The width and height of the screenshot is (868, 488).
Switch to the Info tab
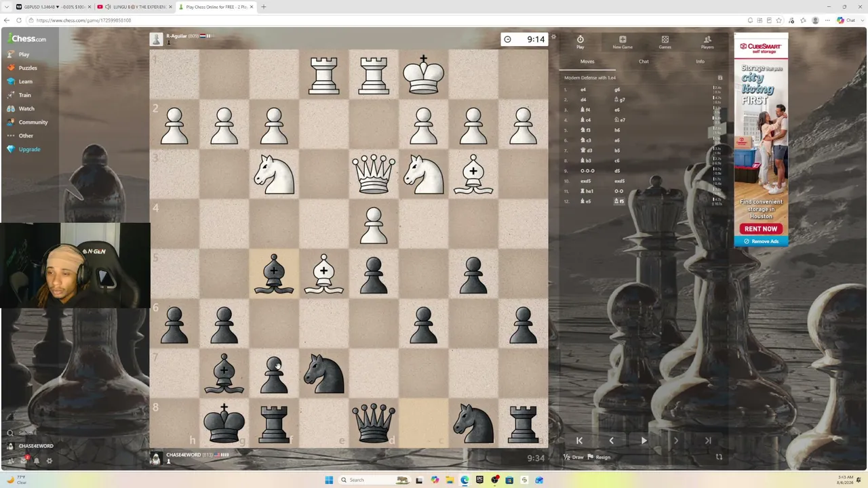pyautogui.click(x=700, y=62)
